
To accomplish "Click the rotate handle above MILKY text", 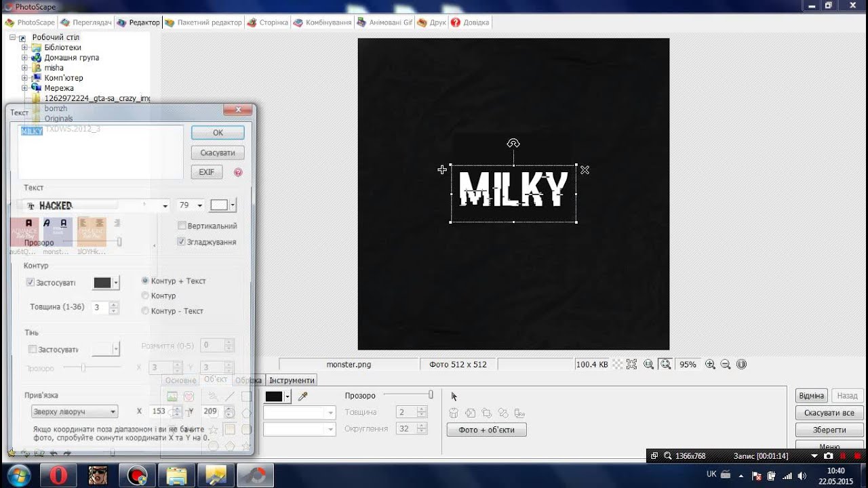I will (513, 143).
